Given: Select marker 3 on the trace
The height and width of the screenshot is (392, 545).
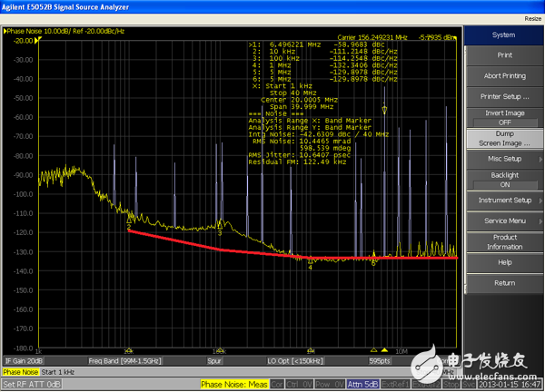Looking at the screenshot, I should point(220,225).
